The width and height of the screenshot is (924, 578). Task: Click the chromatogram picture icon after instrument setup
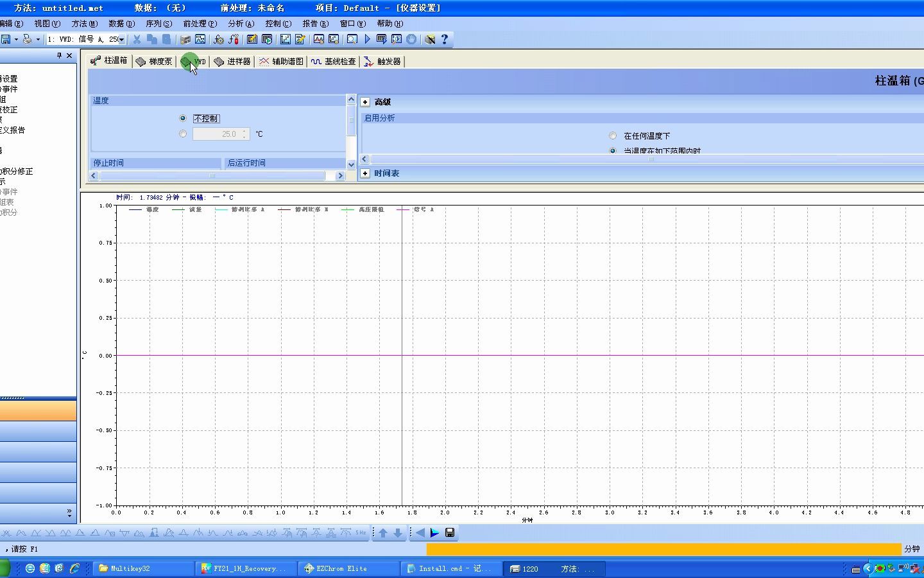(x=200, y=39)
